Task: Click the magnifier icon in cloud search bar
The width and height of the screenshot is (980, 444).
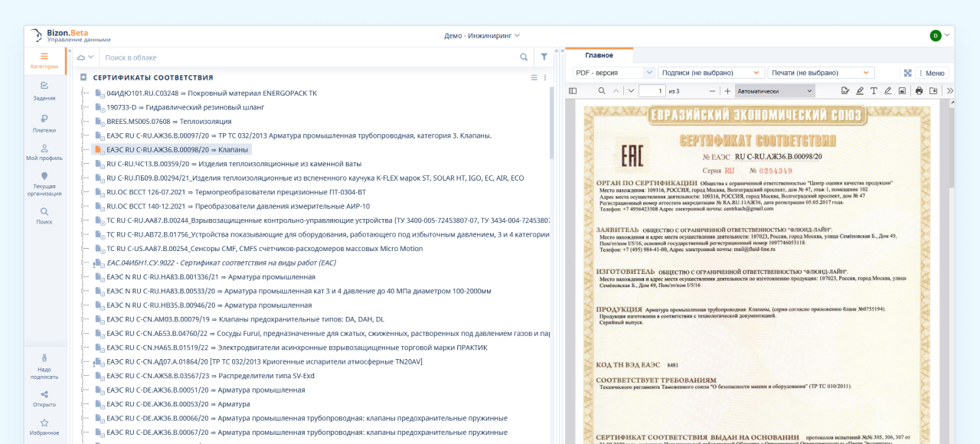Action: (x=524, y=57)
